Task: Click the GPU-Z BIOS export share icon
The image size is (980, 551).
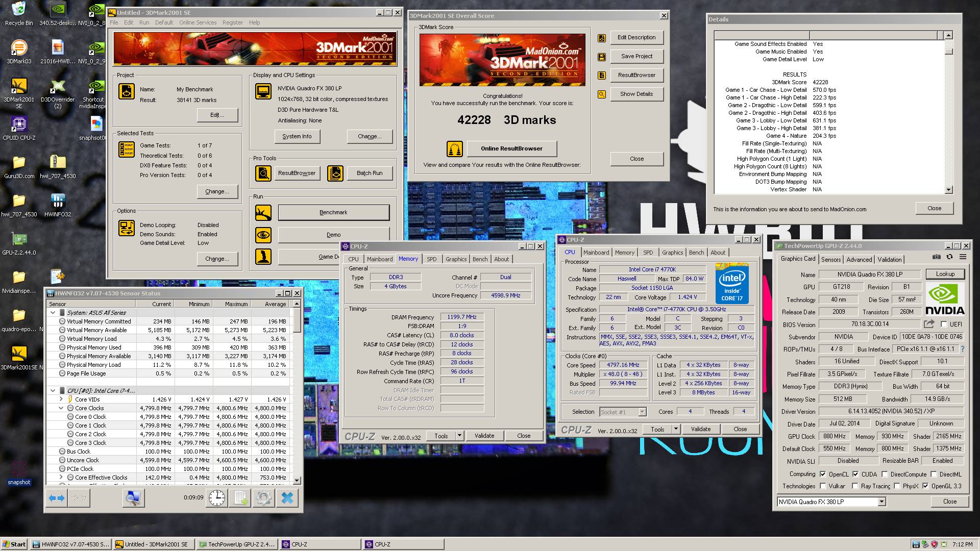Action: point(929,324)
